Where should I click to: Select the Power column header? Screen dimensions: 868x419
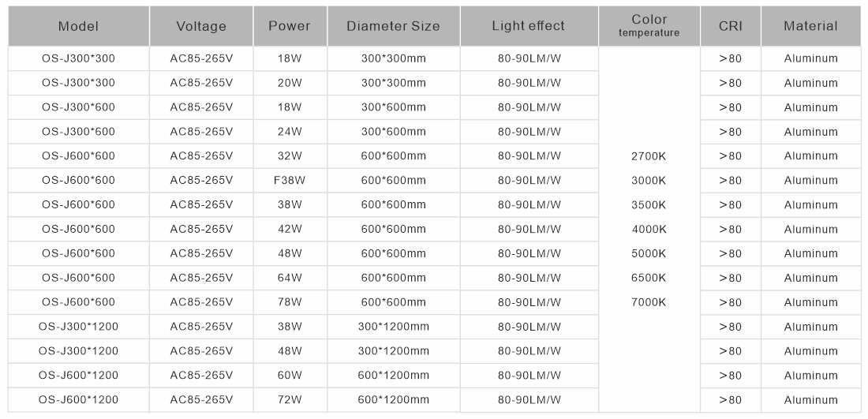pos(290,26)
